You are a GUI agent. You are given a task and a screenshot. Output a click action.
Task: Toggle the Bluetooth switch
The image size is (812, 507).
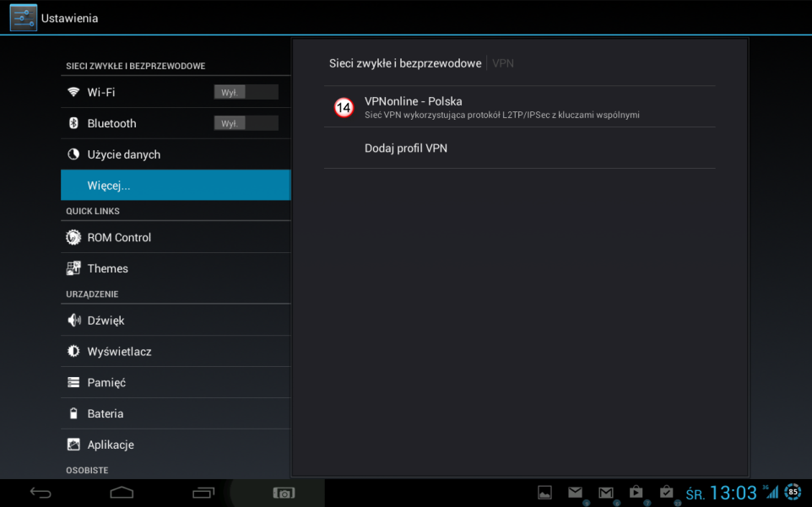tap(246, 123)
